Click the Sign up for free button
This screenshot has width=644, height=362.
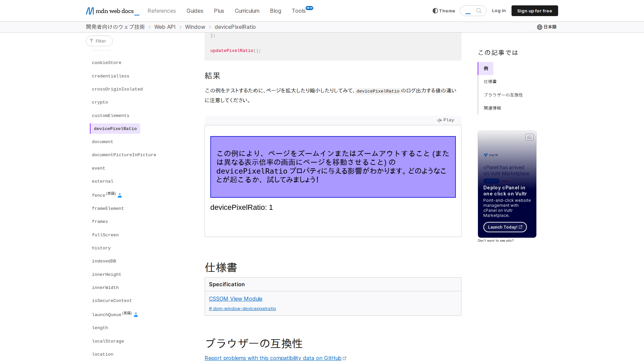[x=535, y=11]
